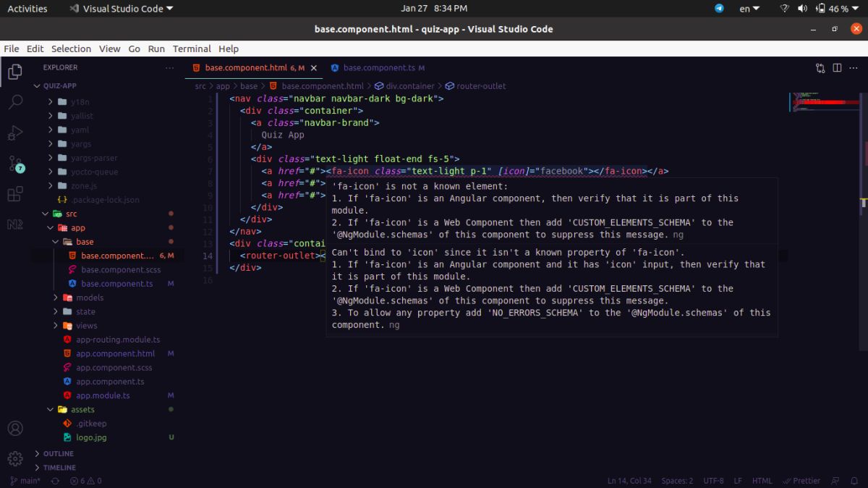The width and height of the screenshot is (868, 488).
Task: Open the Help menu
Action: [x=229, y=49]
